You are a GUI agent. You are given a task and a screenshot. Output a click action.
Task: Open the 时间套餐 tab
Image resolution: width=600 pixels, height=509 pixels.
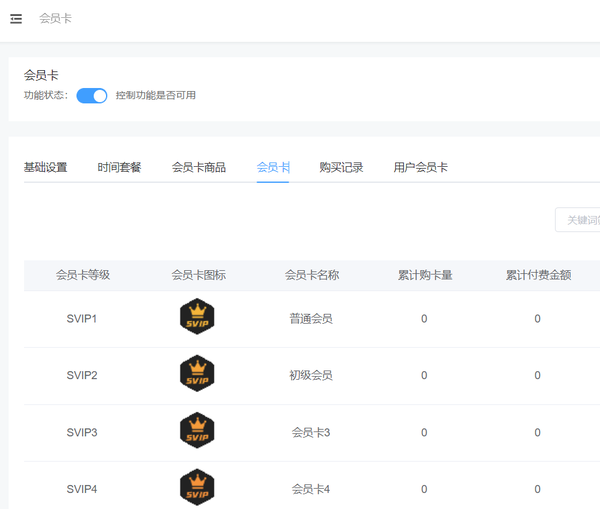(119, 167)
